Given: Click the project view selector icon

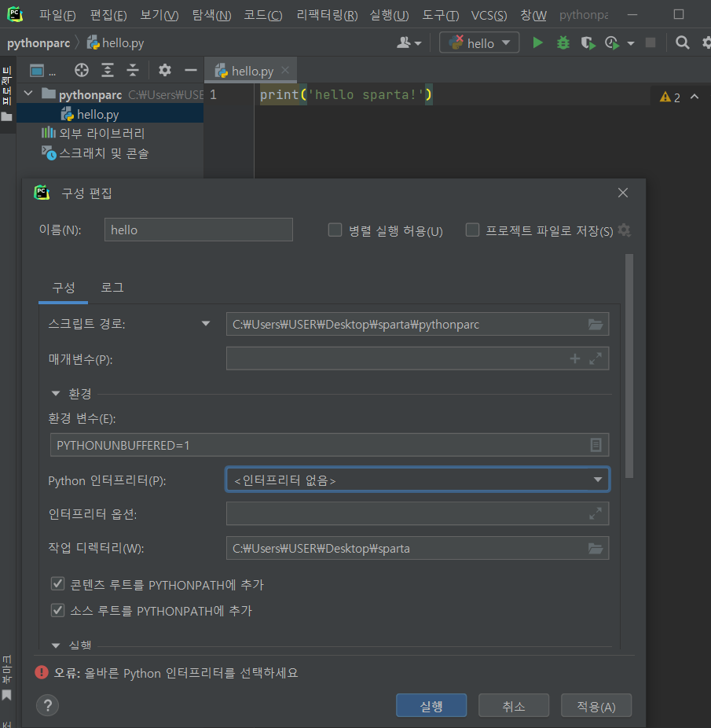Looking at the screenshot, I should (37, 71).
